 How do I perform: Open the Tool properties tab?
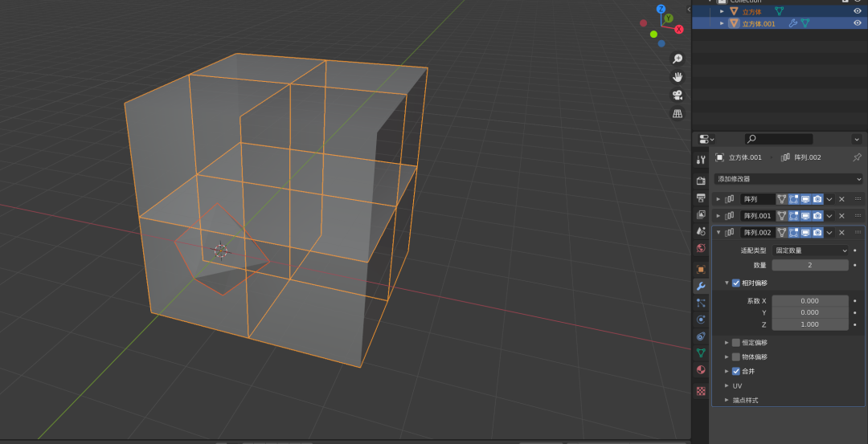701,160
